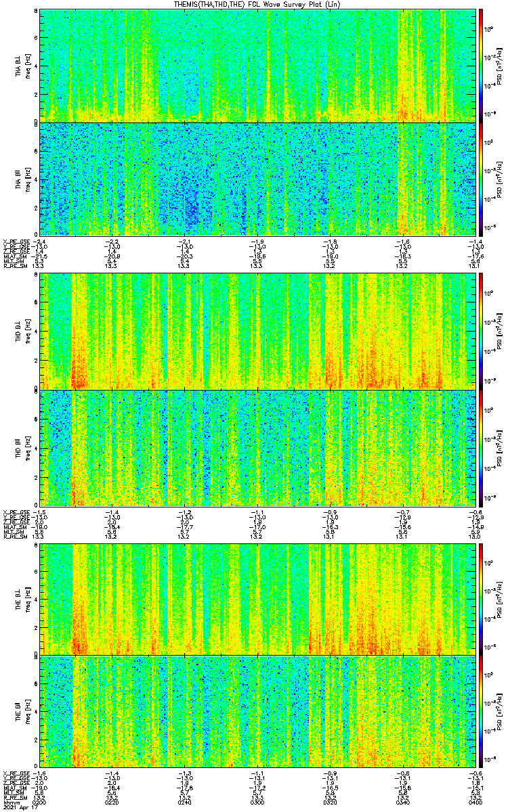Click the X_RE_GSE row label under THA panels
This screenshot has height=812, width=508.
(x=16, y=241)
